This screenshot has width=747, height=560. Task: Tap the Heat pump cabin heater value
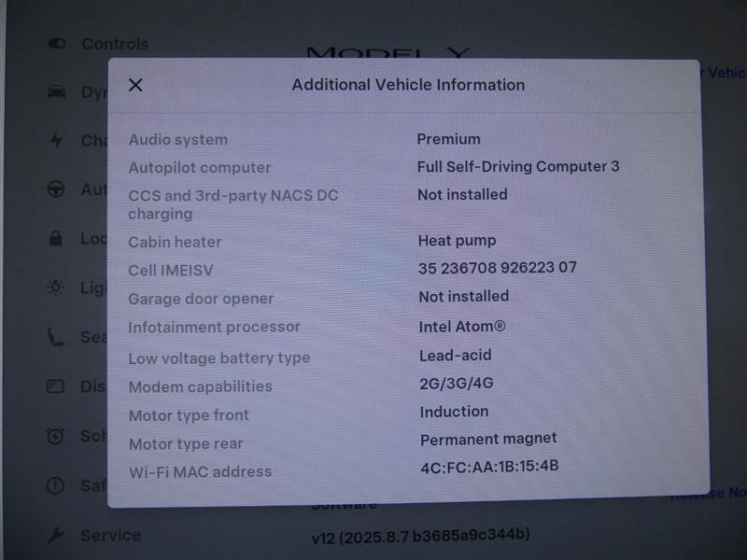point(457,240)
